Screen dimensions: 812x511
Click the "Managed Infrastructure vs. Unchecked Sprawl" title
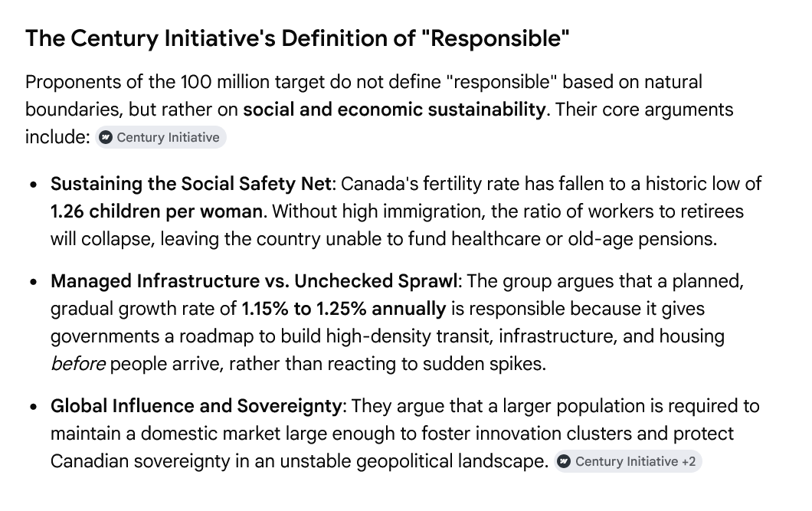click(254, 281)
